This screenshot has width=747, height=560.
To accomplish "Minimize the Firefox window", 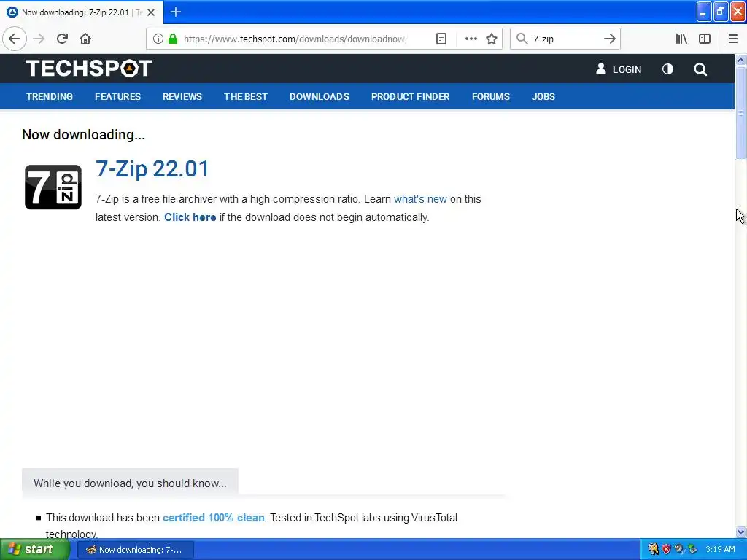I will [x=704, y=12].
